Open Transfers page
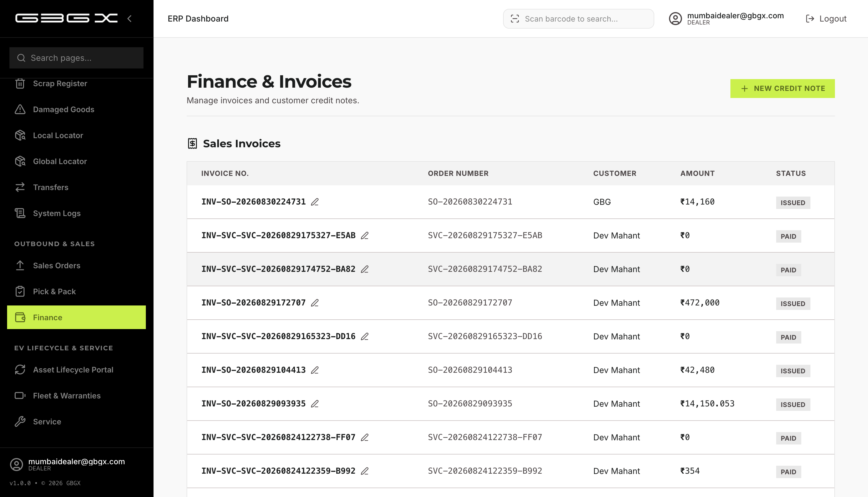The image size is (868, 497). tap(76, 187)
